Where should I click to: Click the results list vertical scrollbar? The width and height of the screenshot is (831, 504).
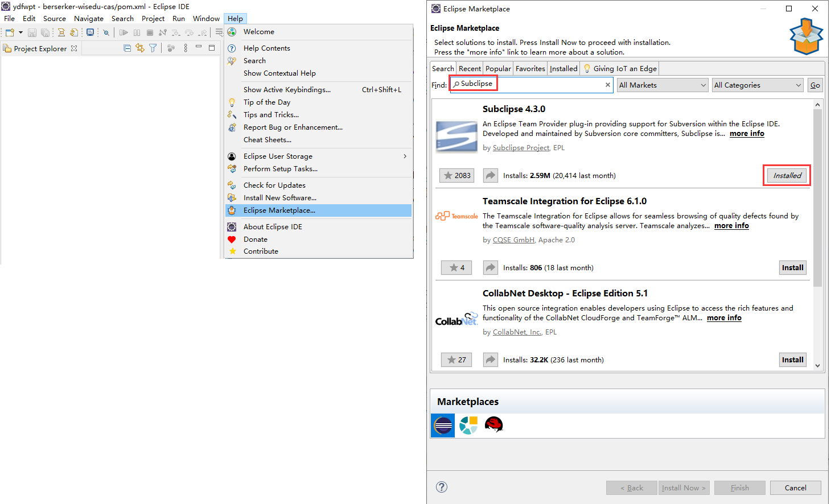point(817,199)
